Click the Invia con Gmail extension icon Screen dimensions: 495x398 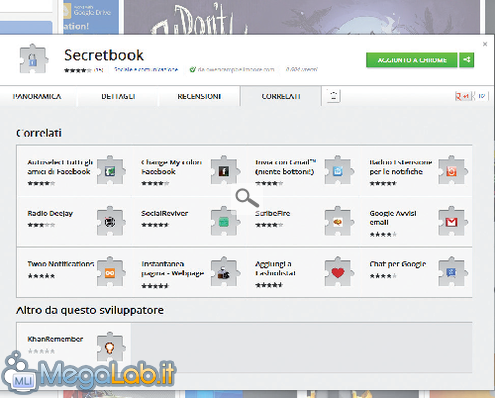338,170
